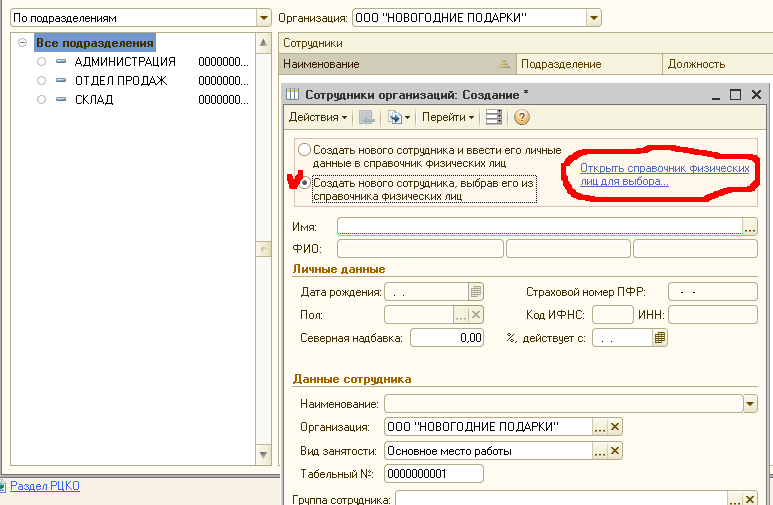Click the sort indicator in Наименование column
Image resolution: width=773 pixels, height=505 pixels.
(x=503, y=64)
